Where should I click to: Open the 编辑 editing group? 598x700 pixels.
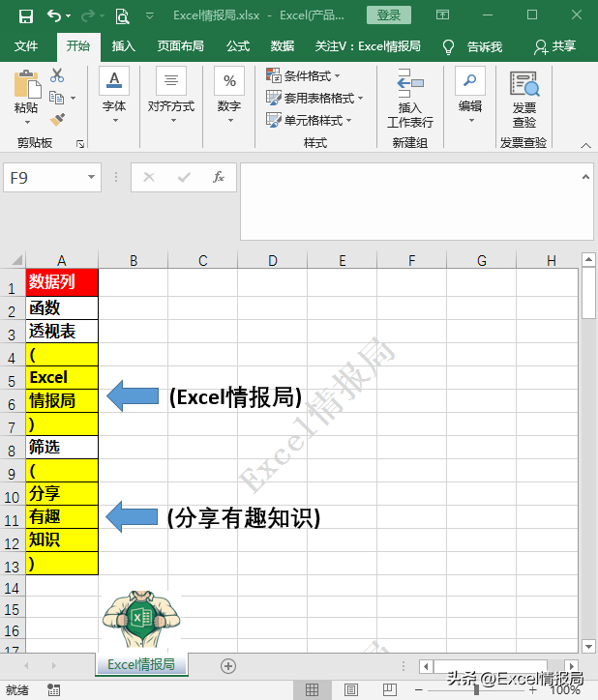(x=470, y=95)
